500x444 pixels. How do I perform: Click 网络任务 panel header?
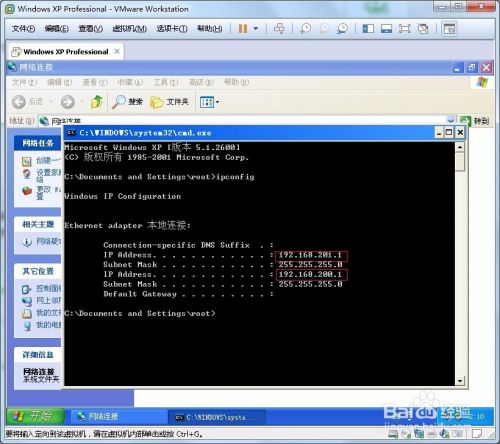pos(38,143)
